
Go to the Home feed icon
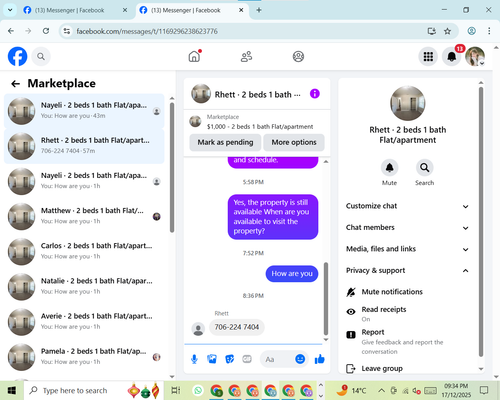194,56
